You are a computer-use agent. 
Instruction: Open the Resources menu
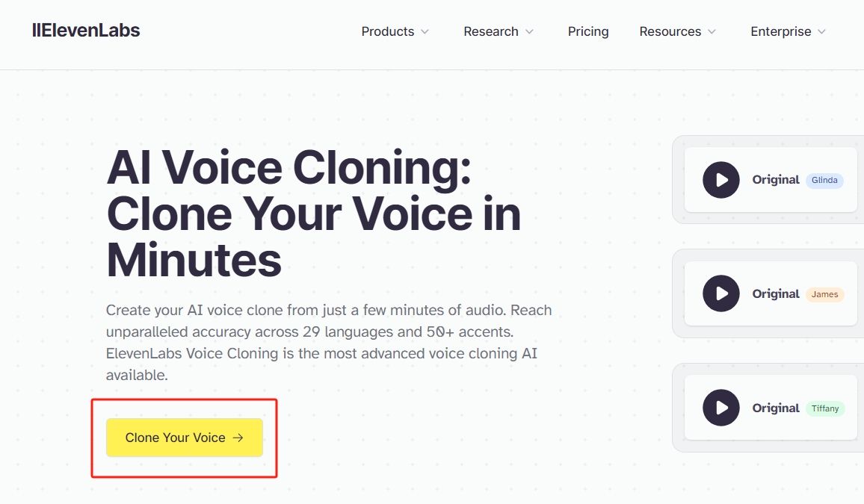(670, 31)
